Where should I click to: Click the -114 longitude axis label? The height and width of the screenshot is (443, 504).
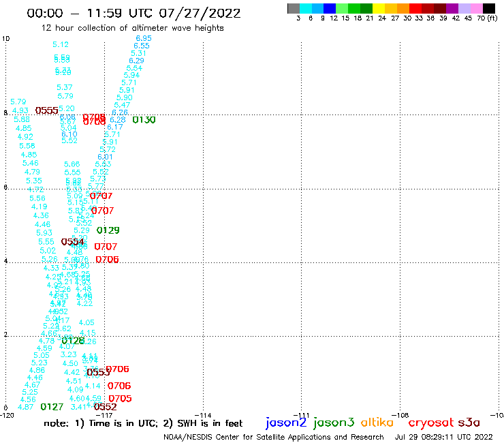pyautogui.click(x=203, y=416)
